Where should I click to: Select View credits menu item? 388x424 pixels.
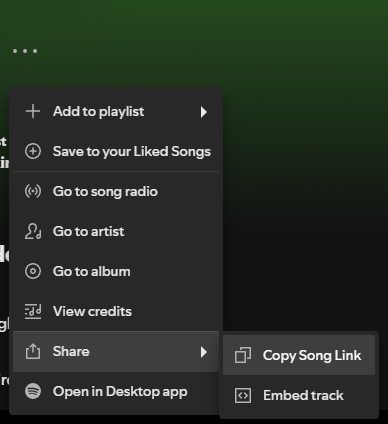coord(116,311)
